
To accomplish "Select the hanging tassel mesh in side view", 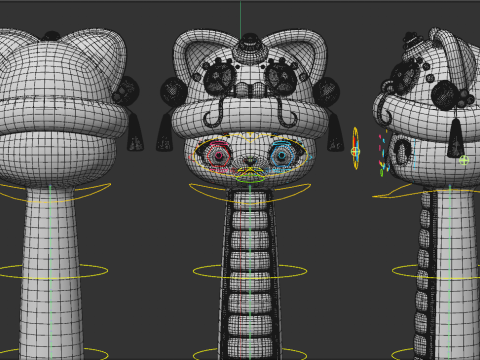I will (x=455, y=137).
